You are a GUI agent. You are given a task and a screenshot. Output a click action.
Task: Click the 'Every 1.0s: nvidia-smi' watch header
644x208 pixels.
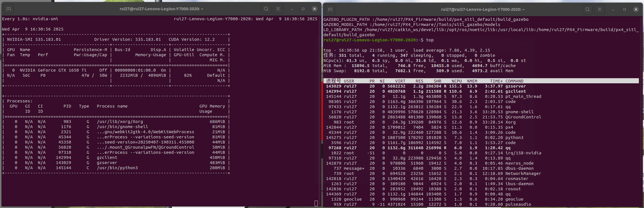pyautogui.click(x=30, y=19)
